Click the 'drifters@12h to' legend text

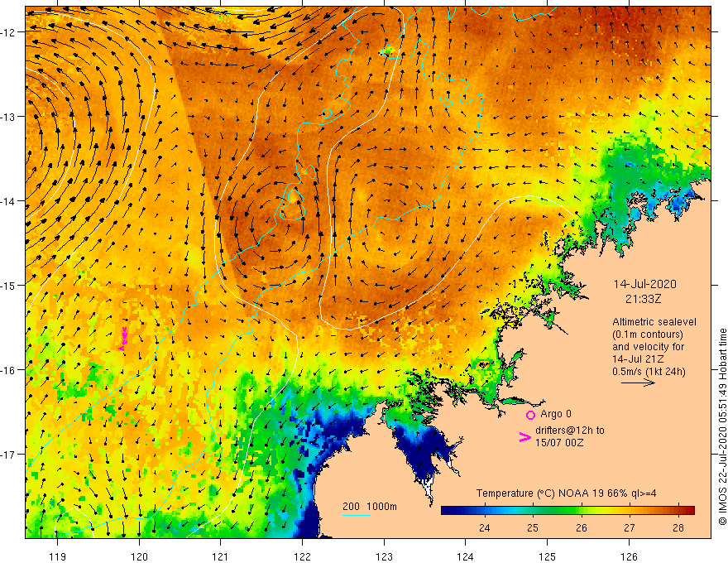[570, 431]
